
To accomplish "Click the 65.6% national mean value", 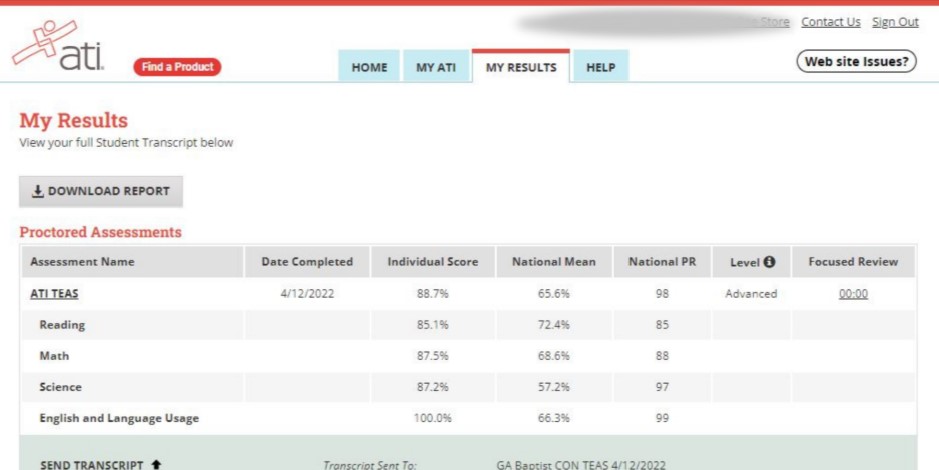I will pos(554,294).
